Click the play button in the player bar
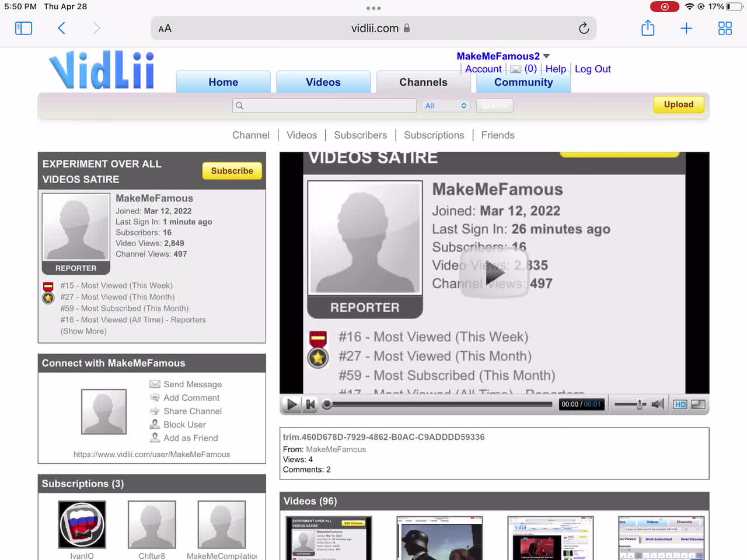Viewport: 747px width, 560px height. [292, 404]
